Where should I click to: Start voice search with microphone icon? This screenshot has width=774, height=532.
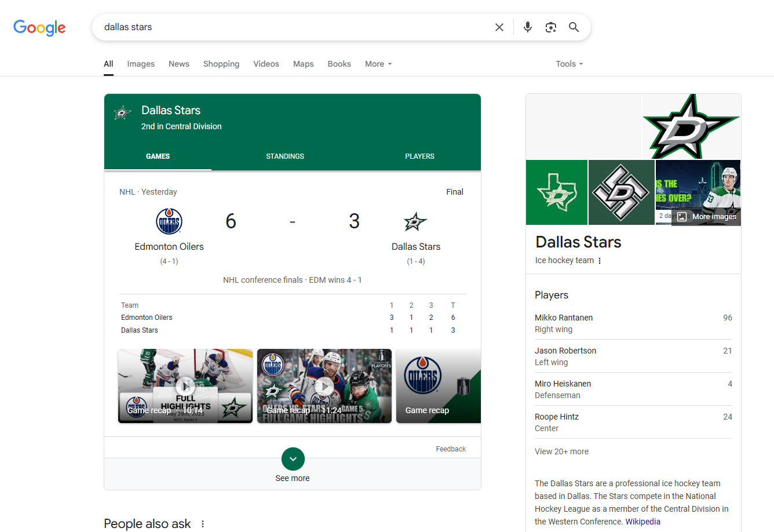528,27
